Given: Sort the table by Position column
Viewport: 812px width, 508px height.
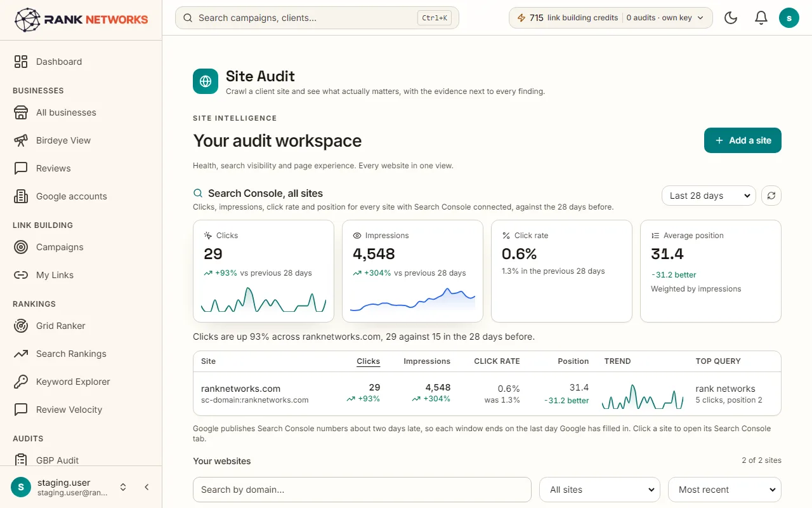Looking at the screenshot, I should click(x=573, y=361).
